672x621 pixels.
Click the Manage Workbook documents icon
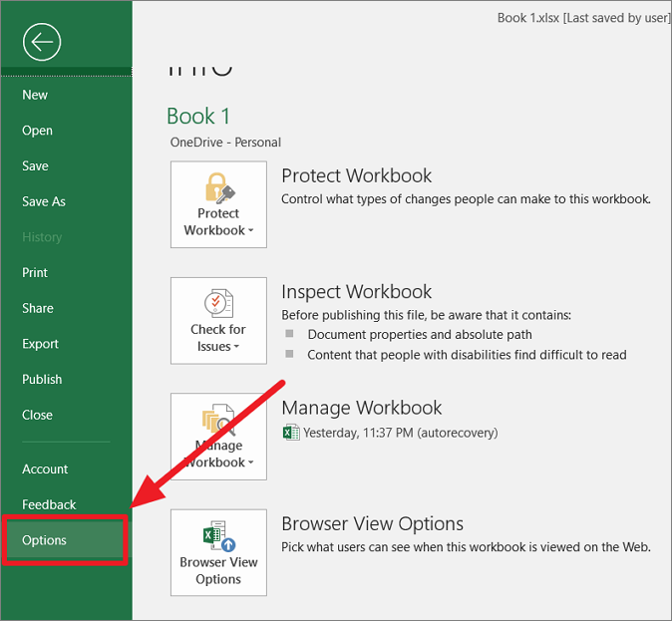pyautogui.click(x=218, y=419)
